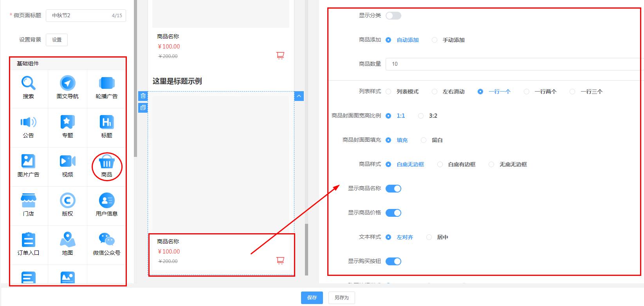Duplicate selected module with copy icon

click(x=143, y=108)
